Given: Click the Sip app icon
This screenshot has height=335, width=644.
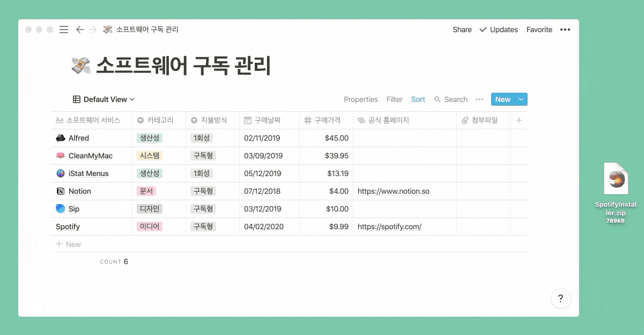Looking at the screenshot, I should [61, 209].
